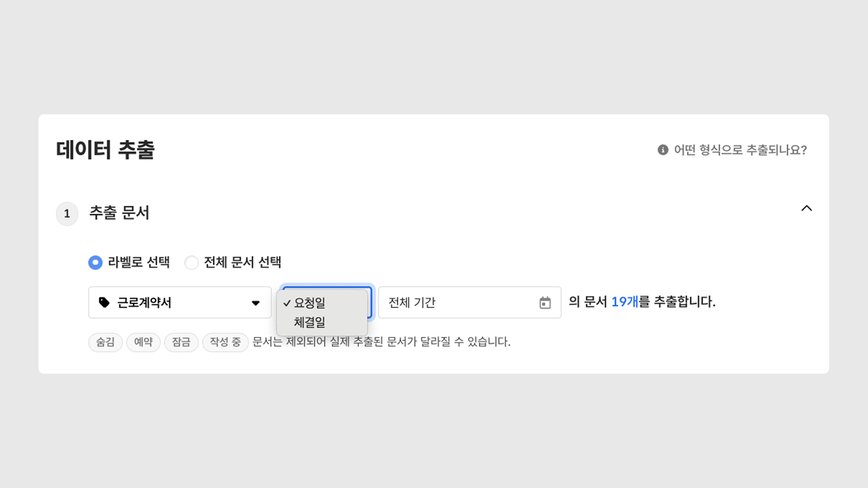Click the 근로계약서 label text
The height and width of the screenshot is (488, 868).
coord(144,303)
